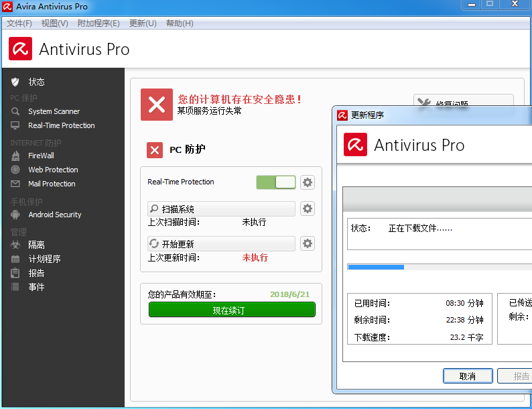Click the red 未执行 last update value

[x=255, y=257]
